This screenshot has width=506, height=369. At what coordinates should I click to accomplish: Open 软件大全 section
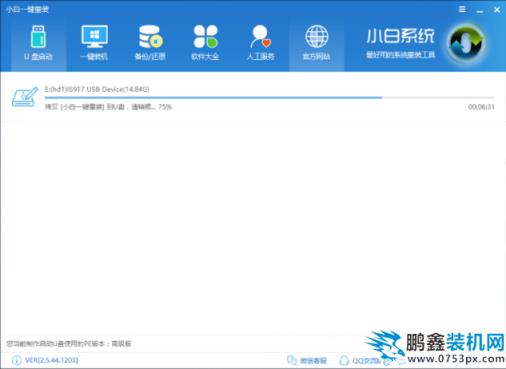[x=205, y=43]
